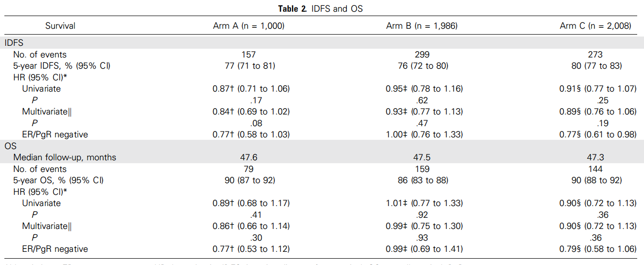Click the Arm C event count 273

[595, 55]
